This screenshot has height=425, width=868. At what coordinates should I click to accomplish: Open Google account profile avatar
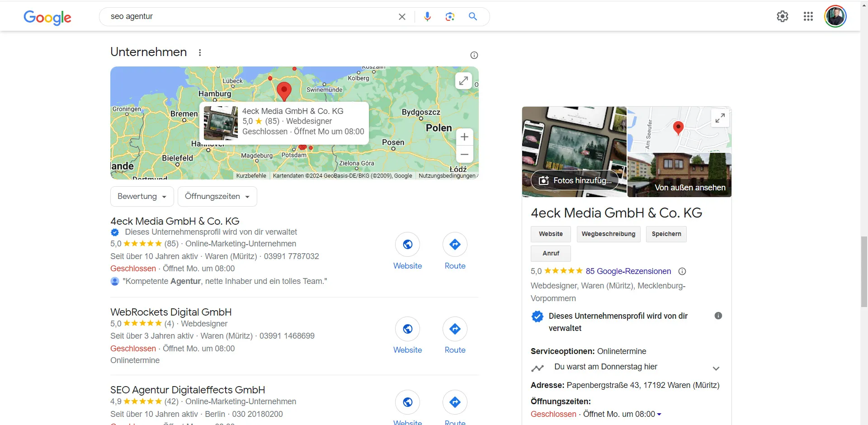(835, 17)
